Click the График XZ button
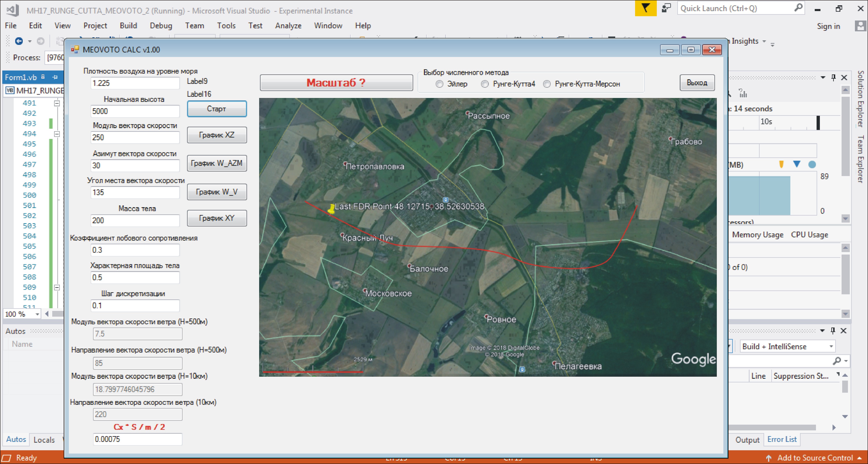Viewport: 868px width, 464px height. (217, 135)
